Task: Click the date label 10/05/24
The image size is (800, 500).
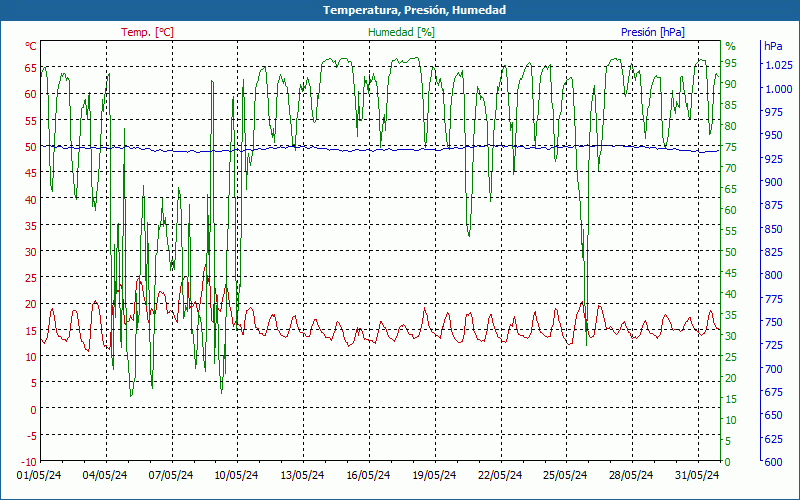Action: pos(236,476)
